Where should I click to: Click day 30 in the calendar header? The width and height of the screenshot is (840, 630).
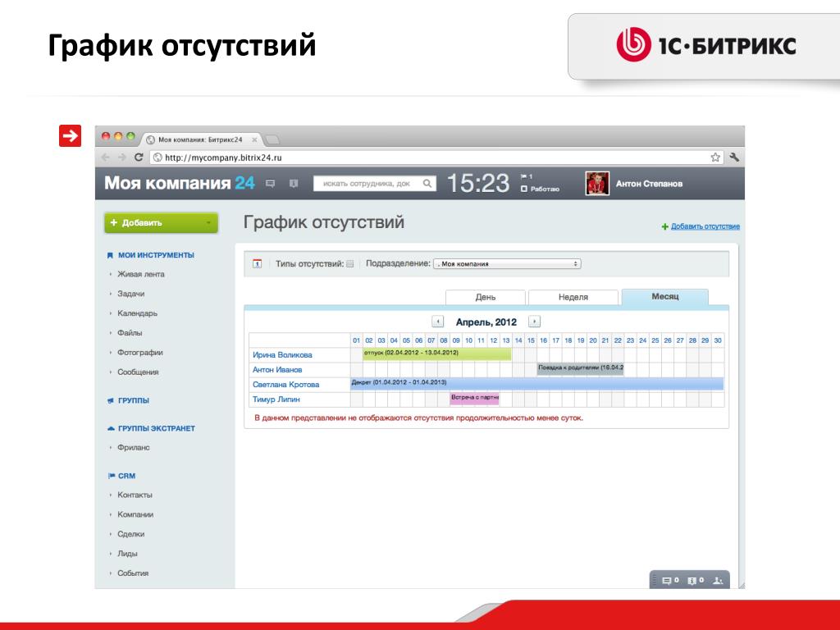(718, 340)
